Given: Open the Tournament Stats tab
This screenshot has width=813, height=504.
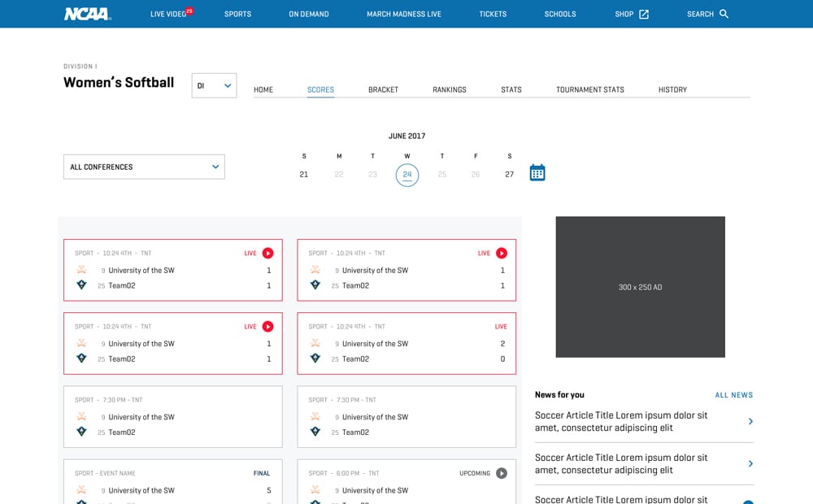Looking at the screenshot, I should (x=589, y=89).
